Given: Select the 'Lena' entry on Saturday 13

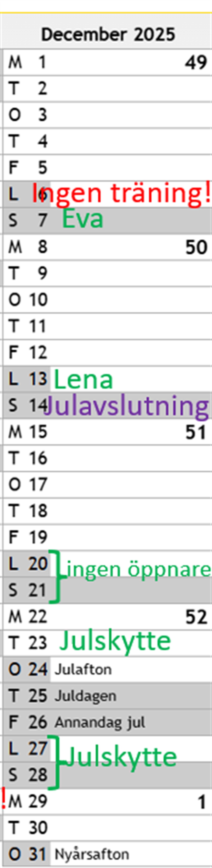Looking at the screenshot, I should pos(83,380).
